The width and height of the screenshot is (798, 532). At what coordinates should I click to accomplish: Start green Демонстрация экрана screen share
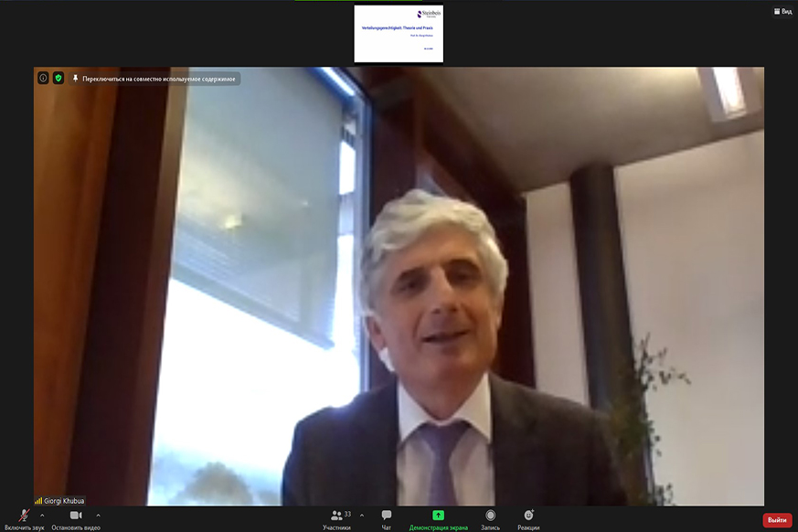pos(438,516)
